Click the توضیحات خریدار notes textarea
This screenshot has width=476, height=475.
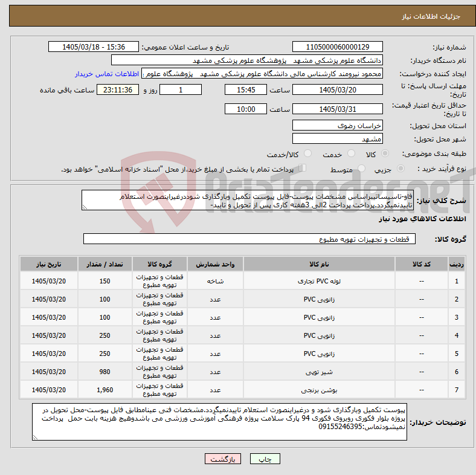click(219, 422)
